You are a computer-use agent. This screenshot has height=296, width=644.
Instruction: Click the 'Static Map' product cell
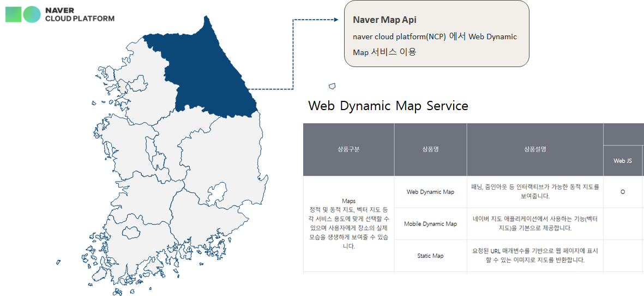click(x=430, y=256)
